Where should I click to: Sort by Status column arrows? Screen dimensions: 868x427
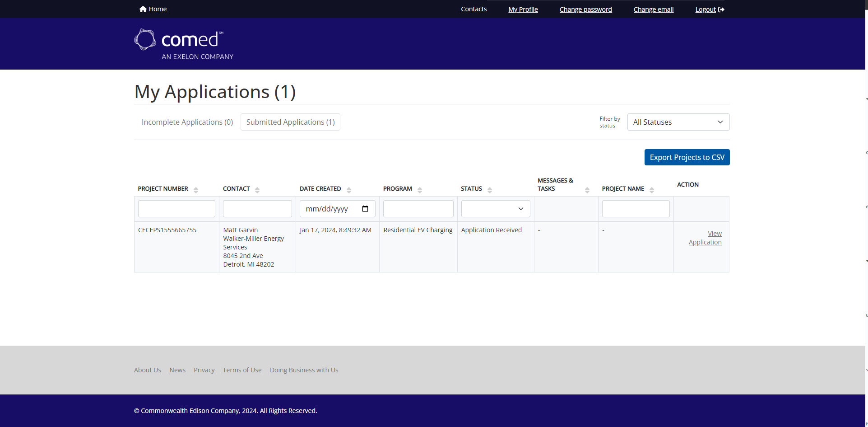tap(490, 190)
